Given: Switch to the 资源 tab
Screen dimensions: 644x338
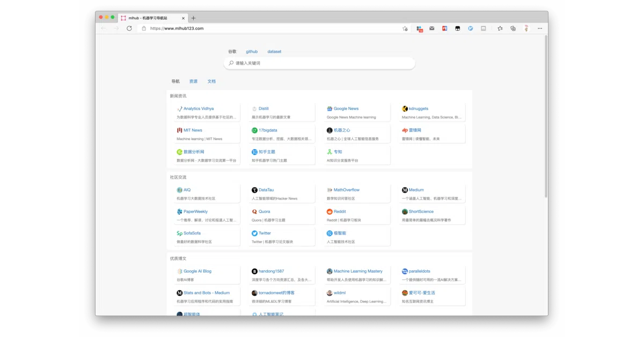Looking at the screenshot, I should (193, 82).
